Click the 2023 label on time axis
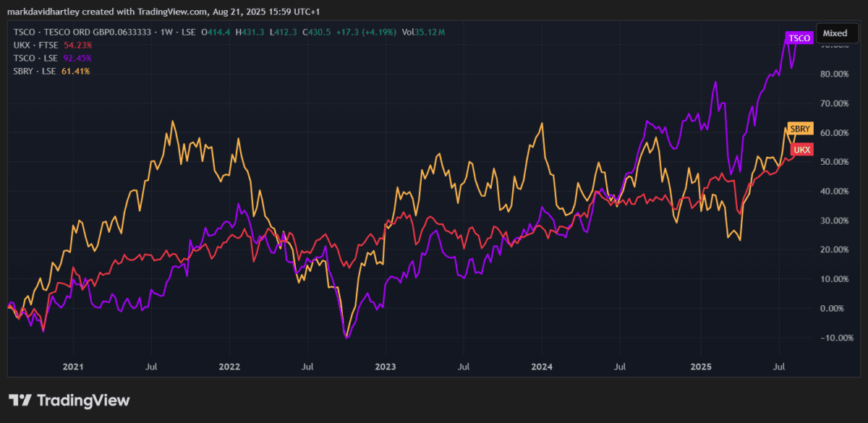 [386, 367]
